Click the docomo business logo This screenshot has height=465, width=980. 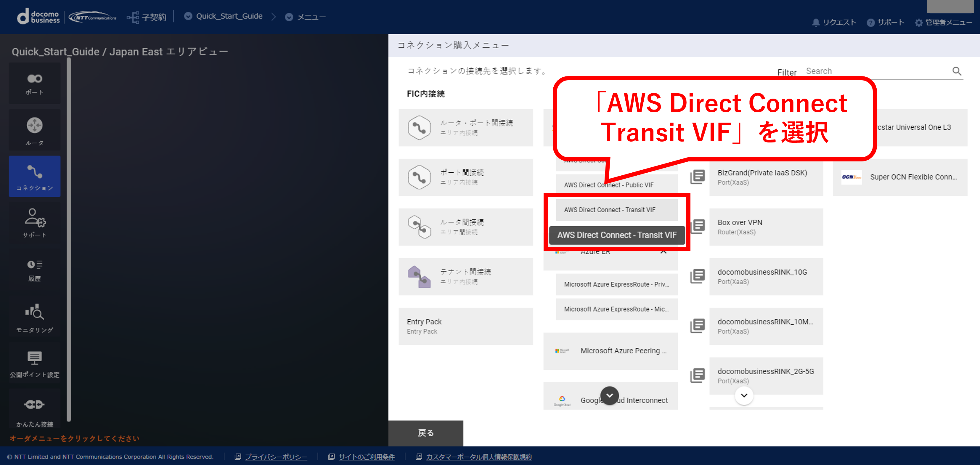[38, 16]
